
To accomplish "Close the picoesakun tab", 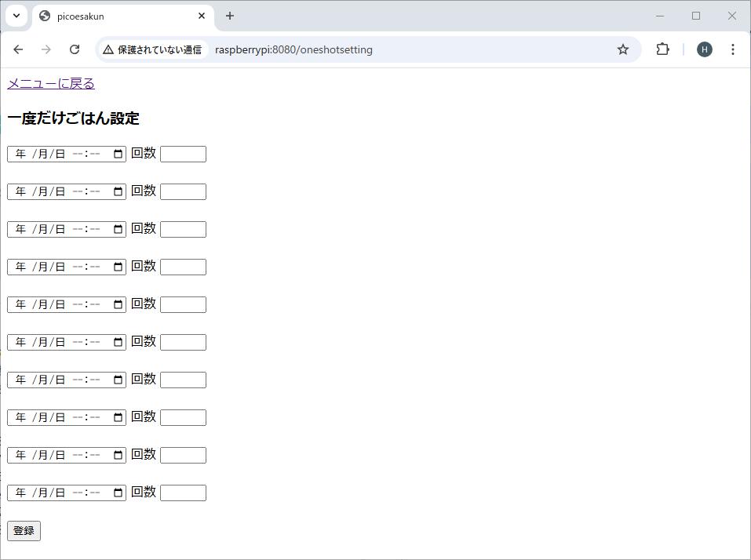I will [202, 16].
